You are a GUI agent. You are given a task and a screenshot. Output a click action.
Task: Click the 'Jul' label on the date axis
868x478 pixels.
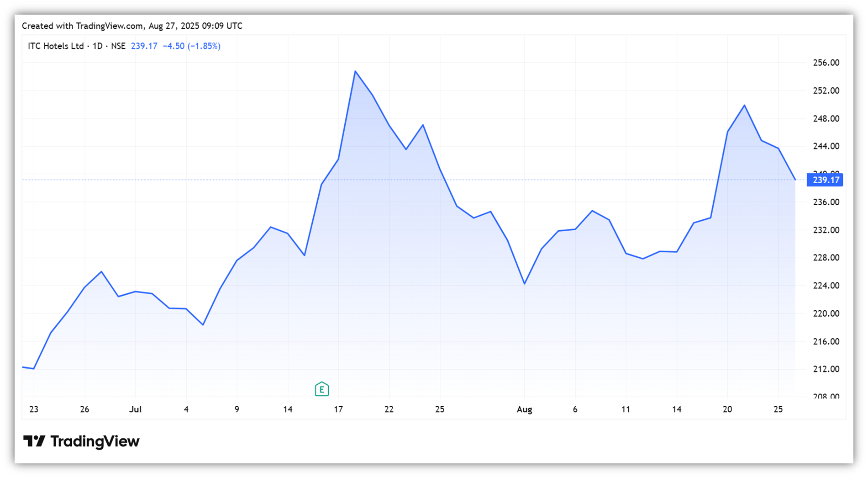(135, 409)
